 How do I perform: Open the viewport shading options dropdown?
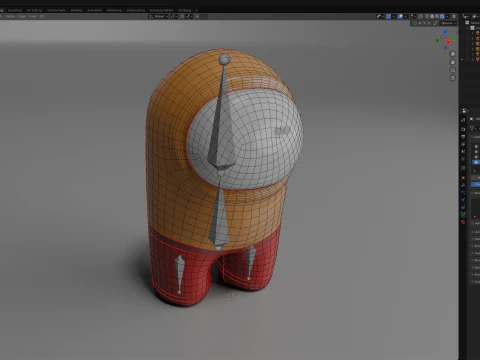[x=447, y=16]
